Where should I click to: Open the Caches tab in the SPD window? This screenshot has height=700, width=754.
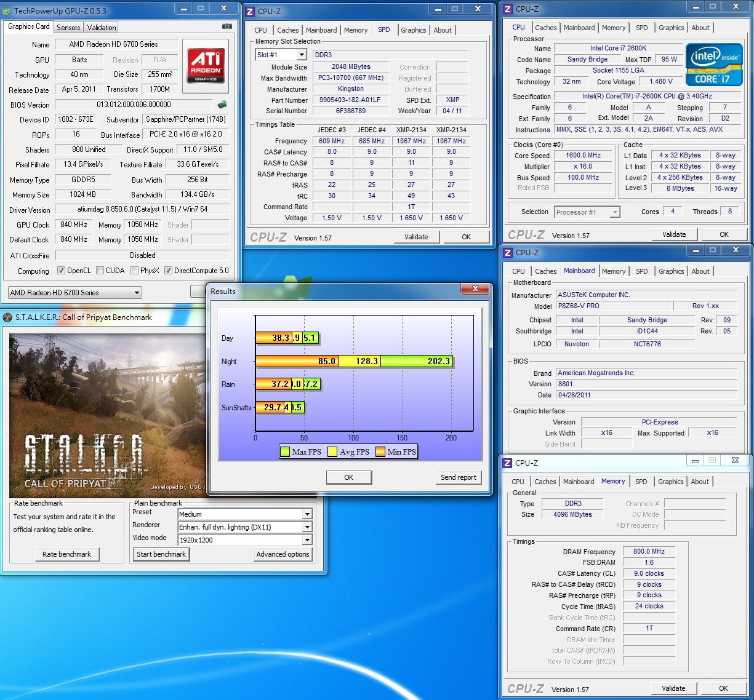coord(287,30)
